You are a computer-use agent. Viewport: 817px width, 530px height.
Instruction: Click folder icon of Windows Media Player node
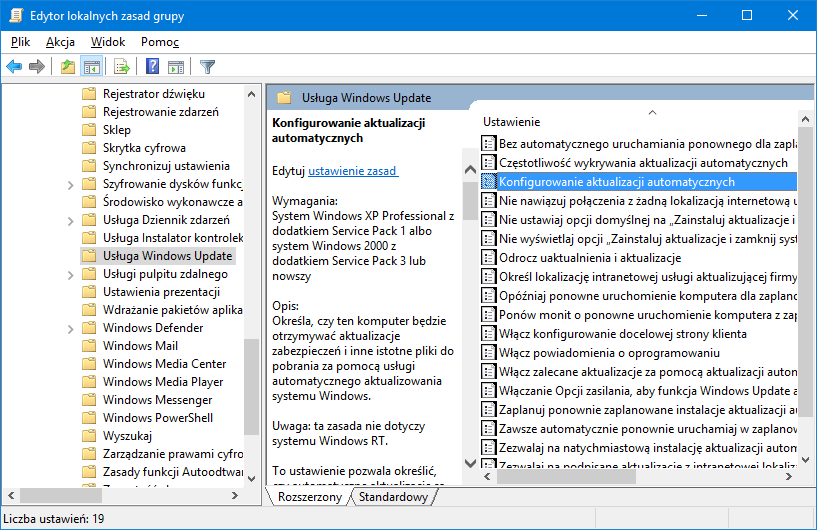89,381
